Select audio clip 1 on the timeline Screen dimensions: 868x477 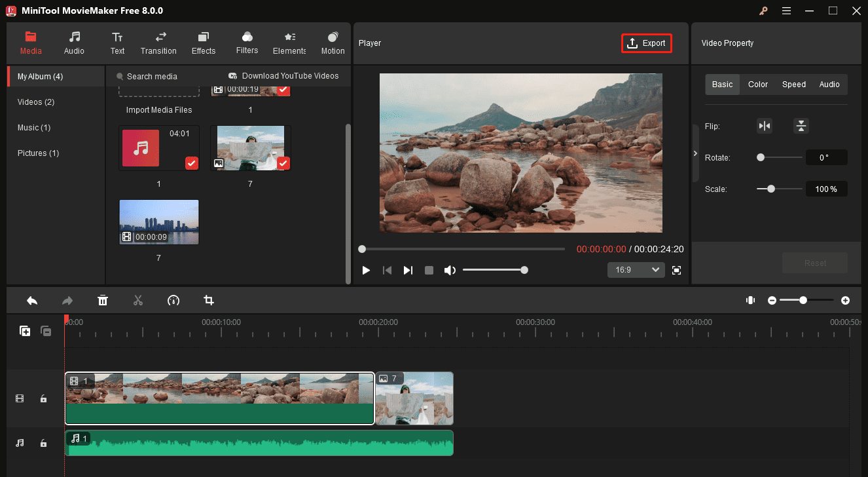click(x=259, y=443)
